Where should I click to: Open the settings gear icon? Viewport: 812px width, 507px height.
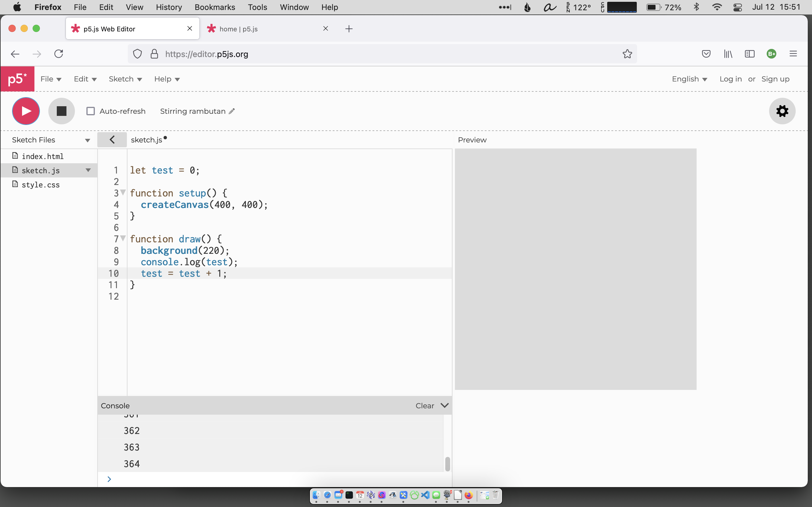[782, 111]
